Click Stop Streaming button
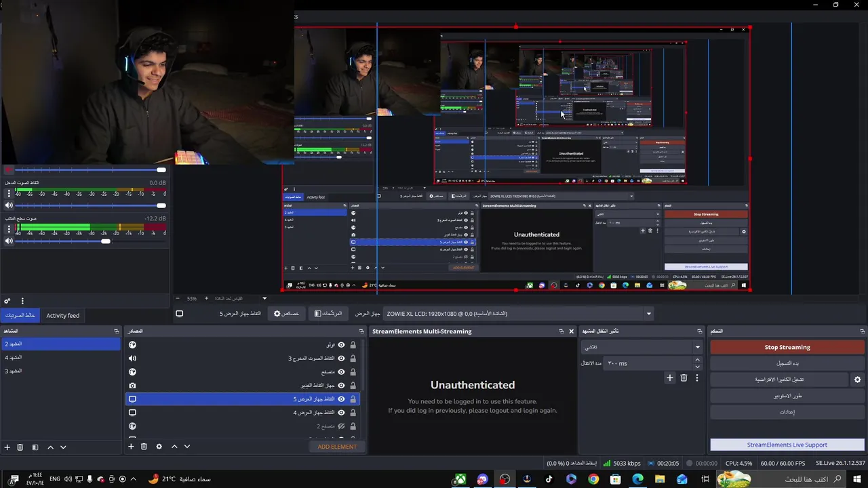Screen dimensions: 868x488 coord(787,347)
